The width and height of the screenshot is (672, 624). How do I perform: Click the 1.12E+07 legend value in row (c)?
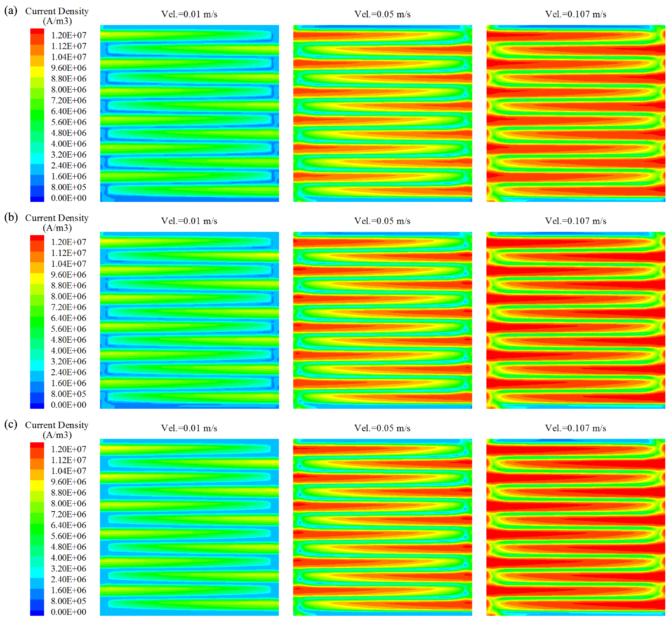tap(69, 460)
